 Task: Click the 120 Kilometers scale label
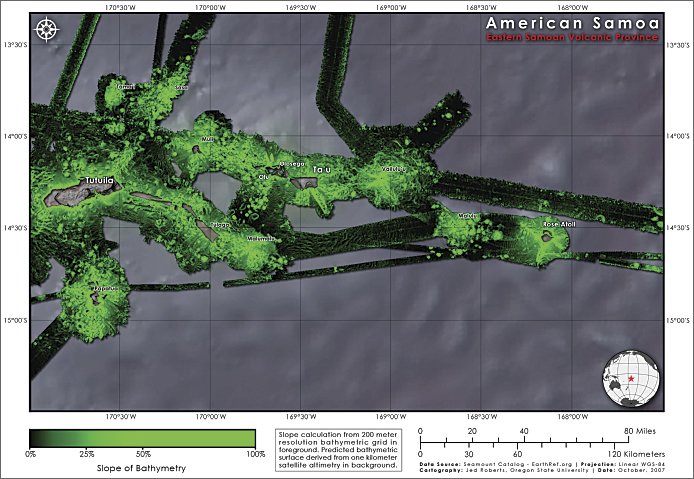point(636,454)
